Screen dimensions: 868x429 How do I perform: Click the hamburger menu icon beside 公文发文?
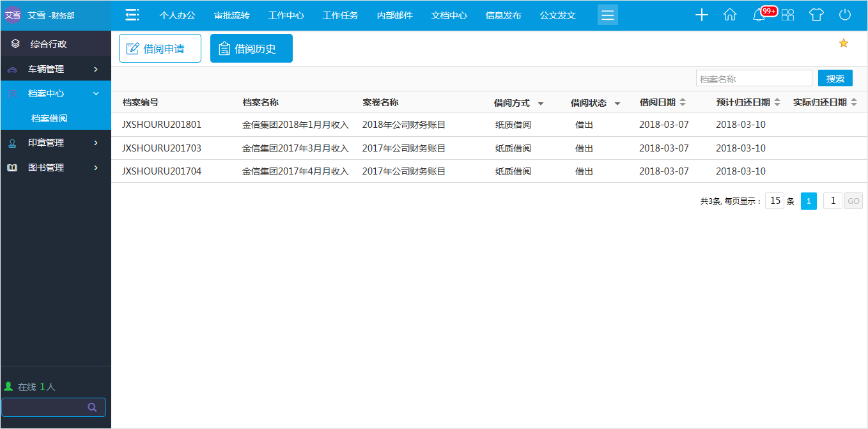pos(607,15)
